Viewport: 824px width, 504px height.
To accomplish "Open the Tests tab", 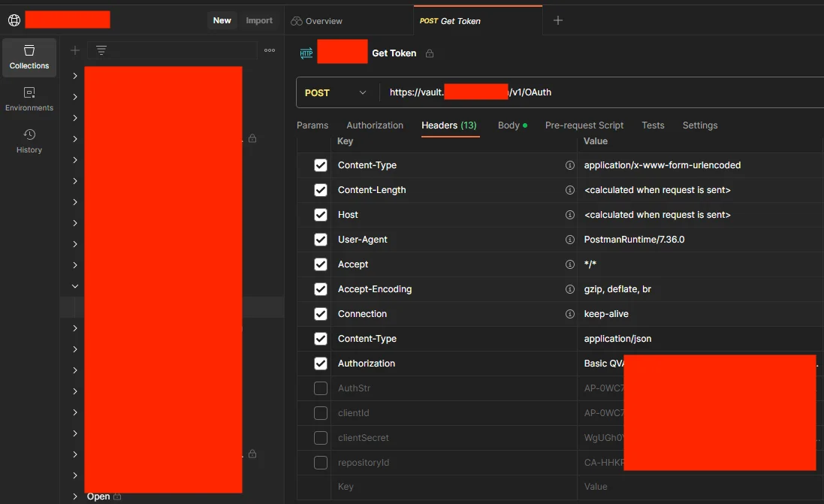I will click(653, 125).
